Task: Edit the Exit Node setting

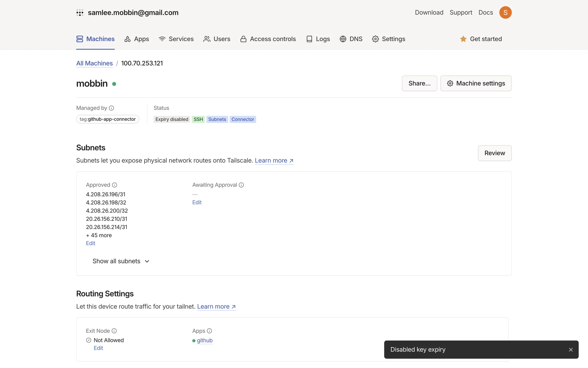Action: [98, 348]
